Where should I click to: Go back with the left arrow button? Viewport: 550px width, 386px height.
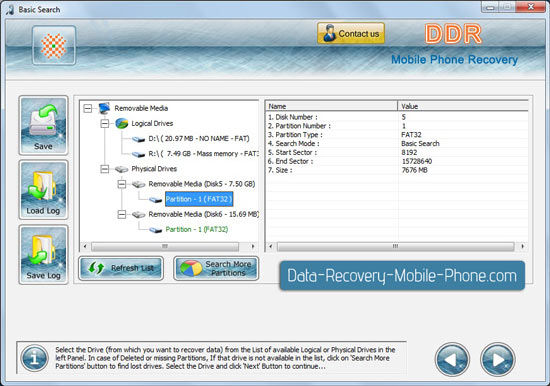[x=452, y=359]
